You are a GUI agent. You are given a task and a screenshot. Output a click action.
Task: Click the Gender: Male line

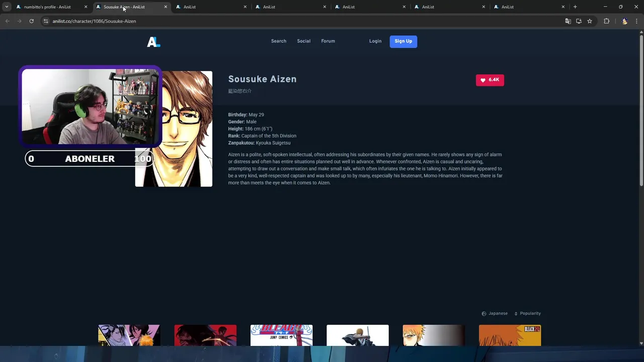pos(242,122)
